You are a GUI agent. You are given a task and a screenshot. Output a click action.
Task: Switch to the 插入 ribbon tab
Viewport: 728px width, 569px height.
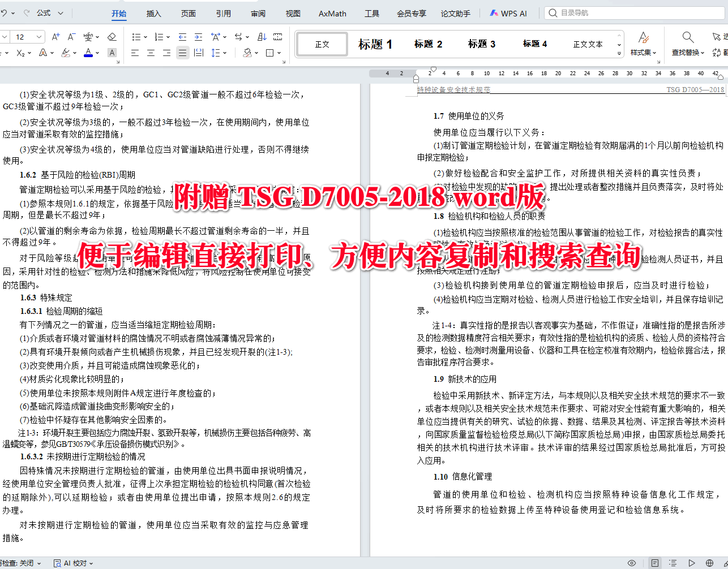(x=153, y=13)
